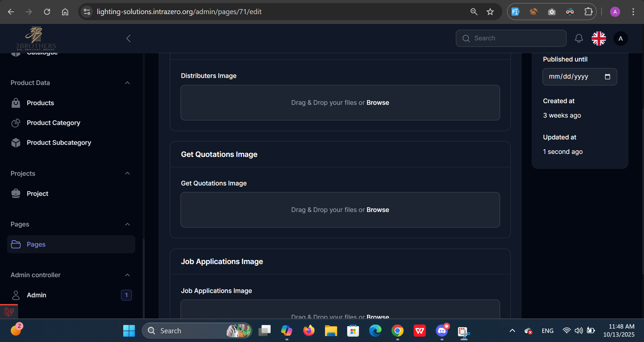Browse files for Get Quotations Image
The width and height of the screenshot is (644, 342).
(377, 210)
